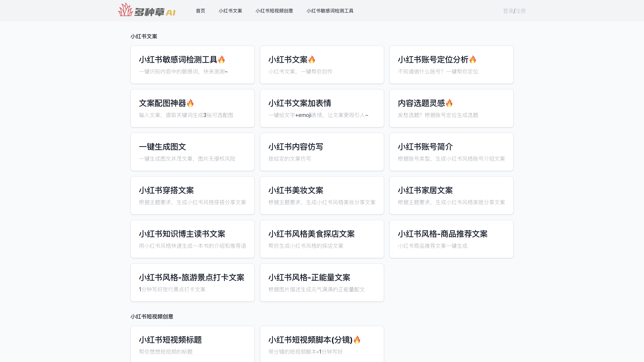Screen dimensions: 644x362
Task: Open the 小红书短视频脚本(分镜) card
Action: coord(322,344)
